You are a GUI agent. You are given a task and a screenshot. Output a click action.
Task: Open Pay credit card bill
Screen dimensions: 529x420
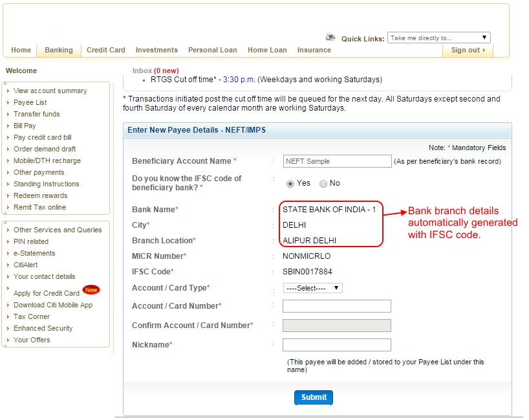tap(42, 137)
